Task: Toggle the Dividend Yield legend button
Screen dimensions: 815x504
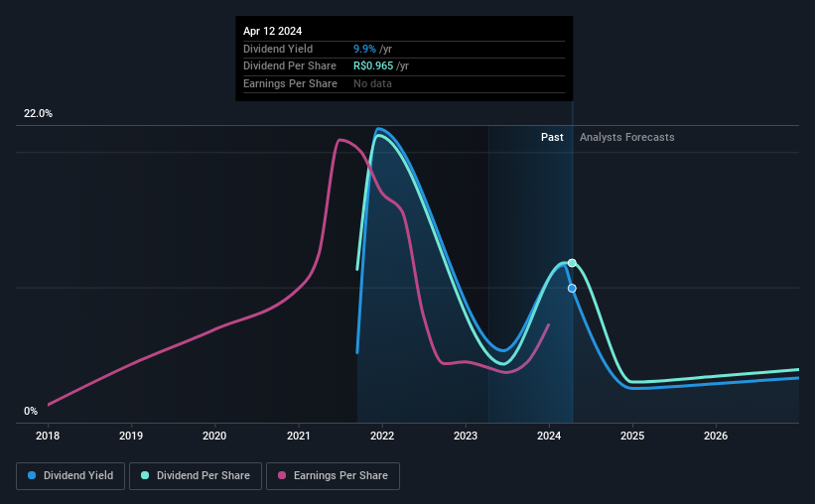Action: [x=70, y=476]
